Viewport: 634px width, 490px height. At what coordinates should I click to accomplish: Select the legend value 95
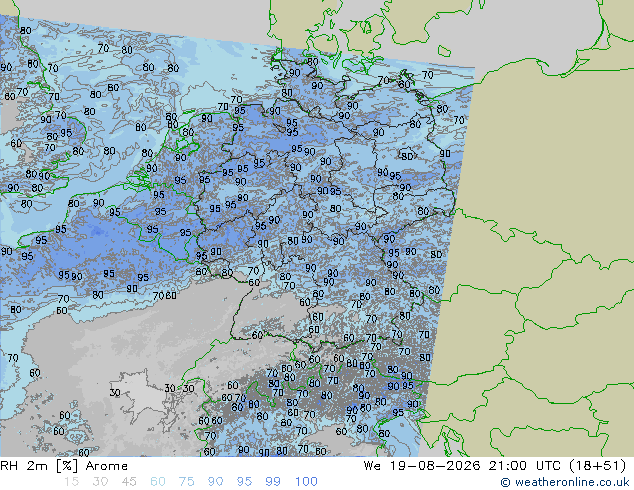244,482
